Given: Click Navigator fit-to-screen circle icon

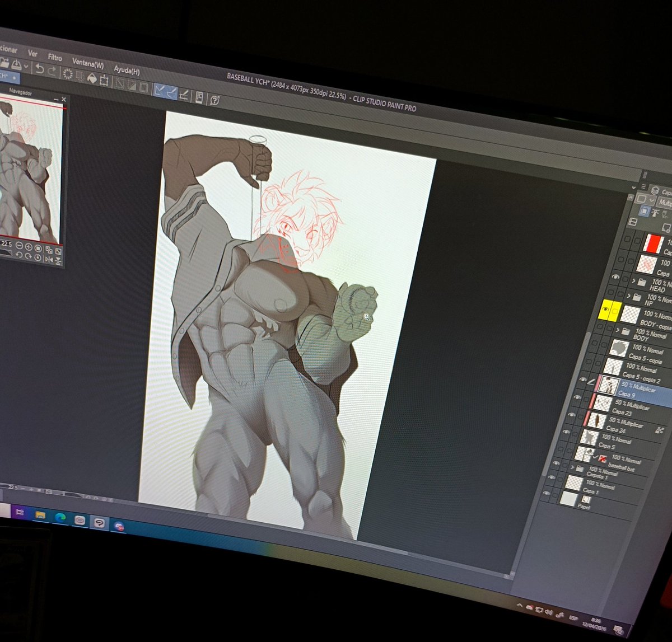Looking at the screenshot, I should 38,248.
